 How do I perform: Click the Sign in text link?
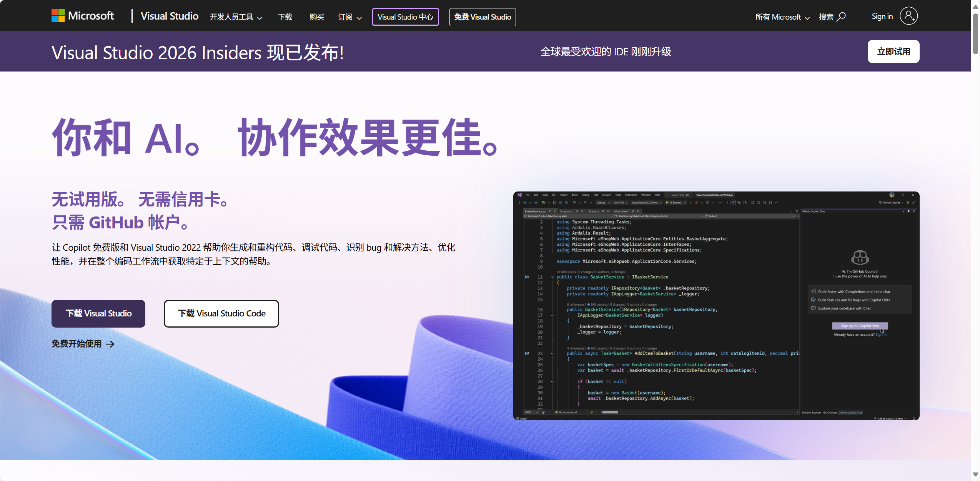point(882,16)
